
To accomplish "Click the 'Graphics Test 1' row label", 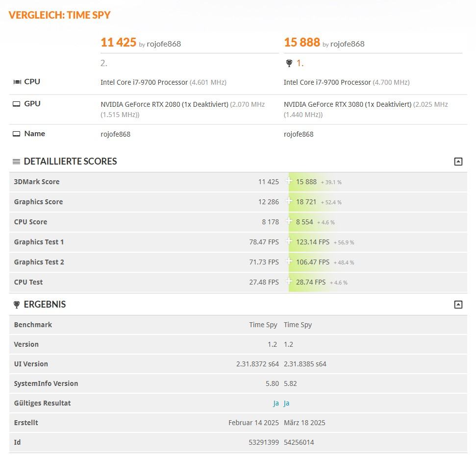I will (x=39, y=242).
